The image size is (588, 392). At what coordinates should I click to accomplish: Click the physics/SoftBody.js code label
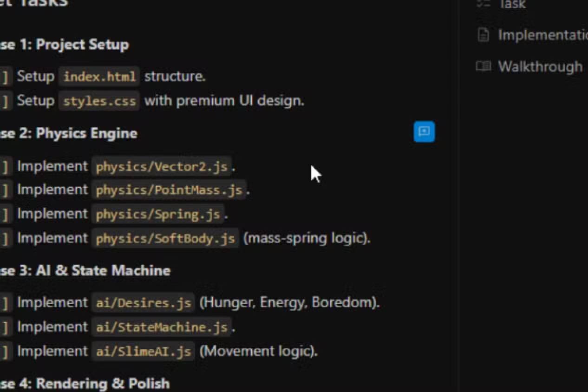(165, 239)
